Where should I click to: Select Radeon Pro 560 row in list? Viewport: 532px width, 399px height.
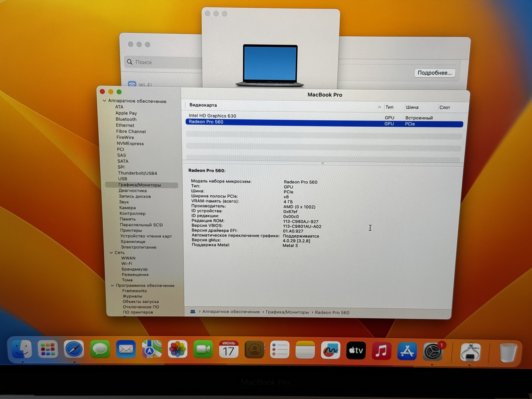pyautogui.click(x=324, y=123)
